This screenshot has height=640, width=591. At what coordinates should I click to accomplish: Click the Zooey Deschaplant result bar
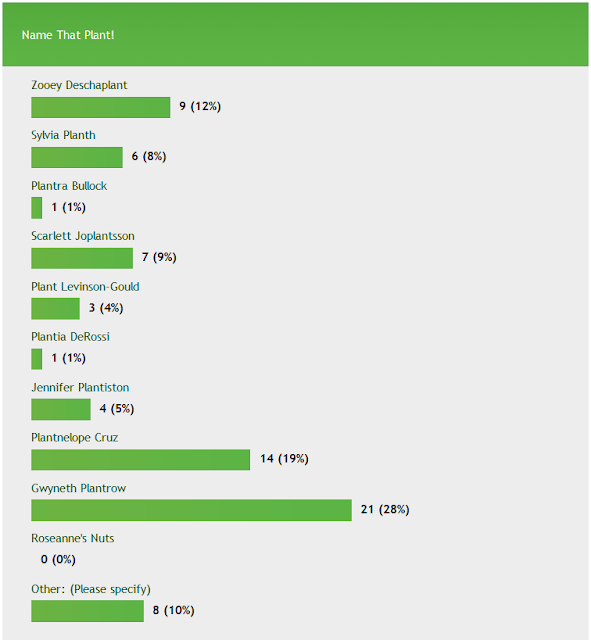100,107
